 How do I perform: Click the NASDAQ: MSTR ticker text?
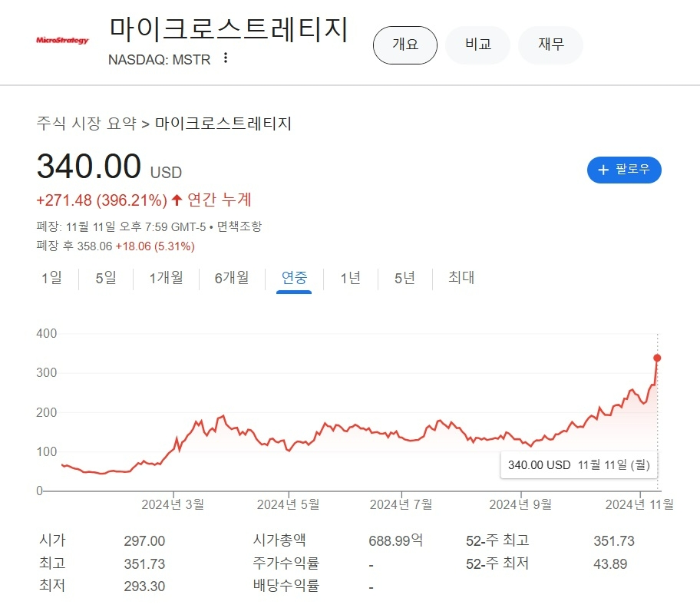tap(160, 60)
